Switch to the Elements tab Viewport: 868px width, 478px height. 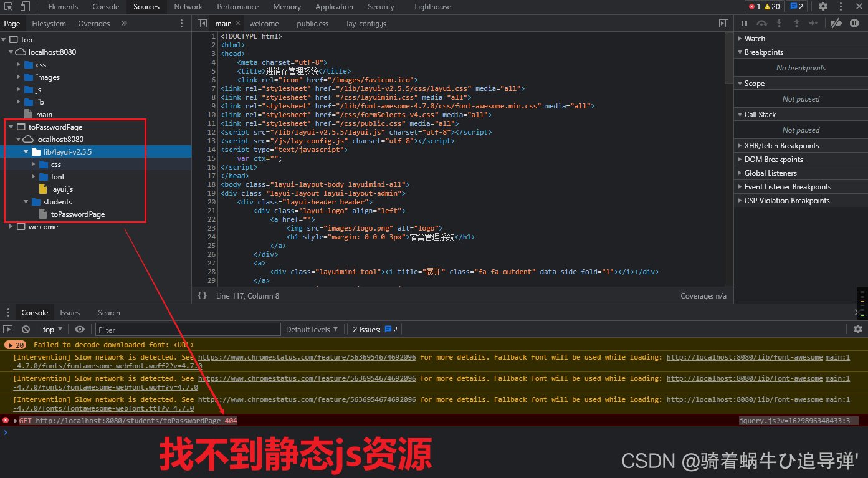[x=63, y=7]
